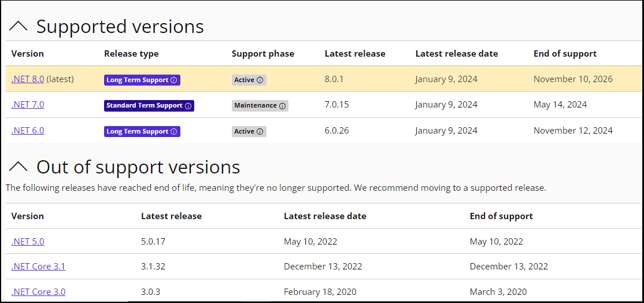Click the Out of support versions heading text
644x303 pixels.
pyautogui.click(x=138, y=167)
